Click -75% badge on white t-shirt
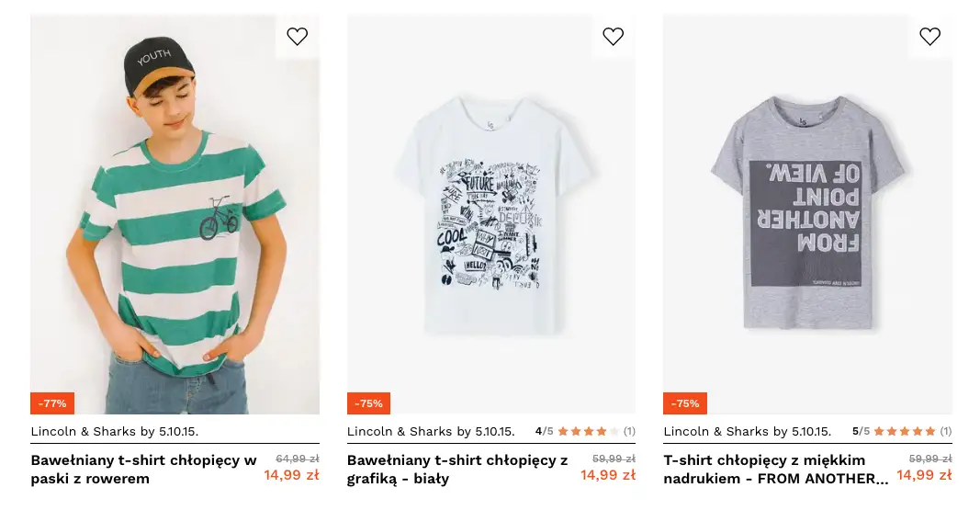 point(368,403)
